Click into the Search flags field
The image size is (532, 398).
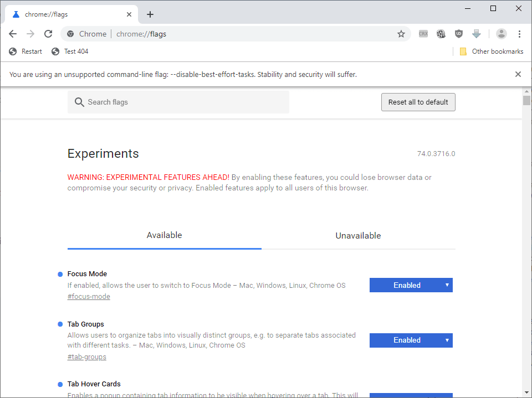click(178, 102)
